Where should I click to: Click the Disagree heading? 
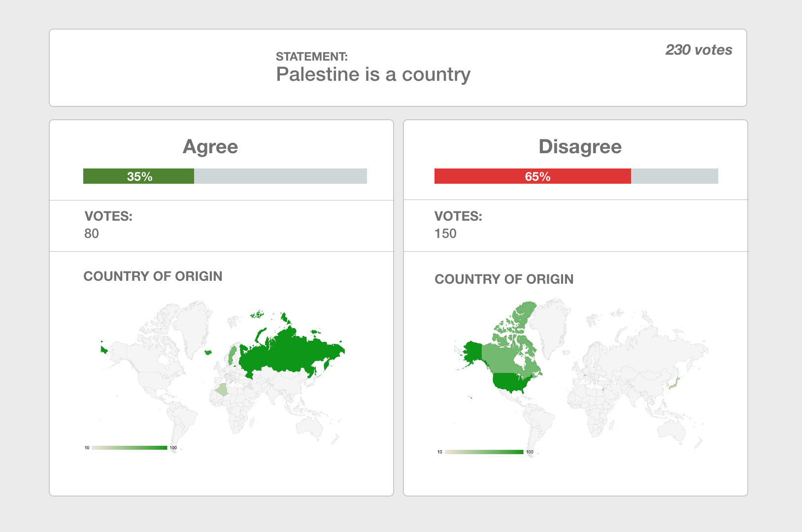(580, 147)
